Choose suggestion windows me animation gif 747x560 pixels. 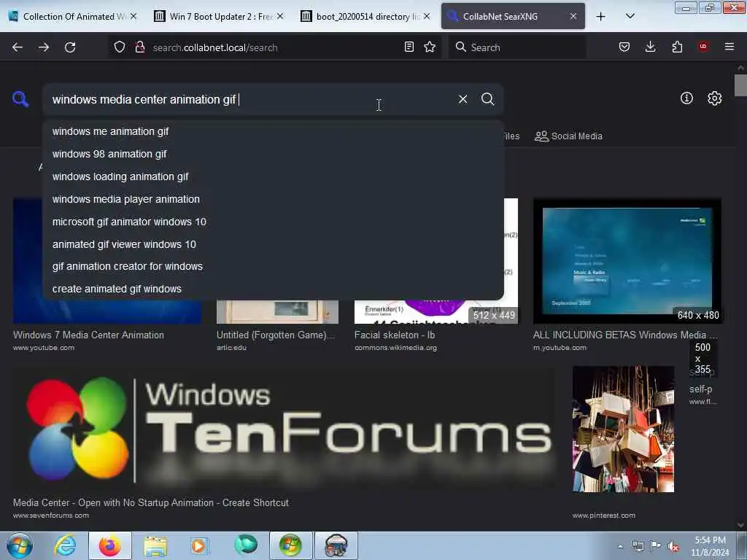tap(273, 131)
